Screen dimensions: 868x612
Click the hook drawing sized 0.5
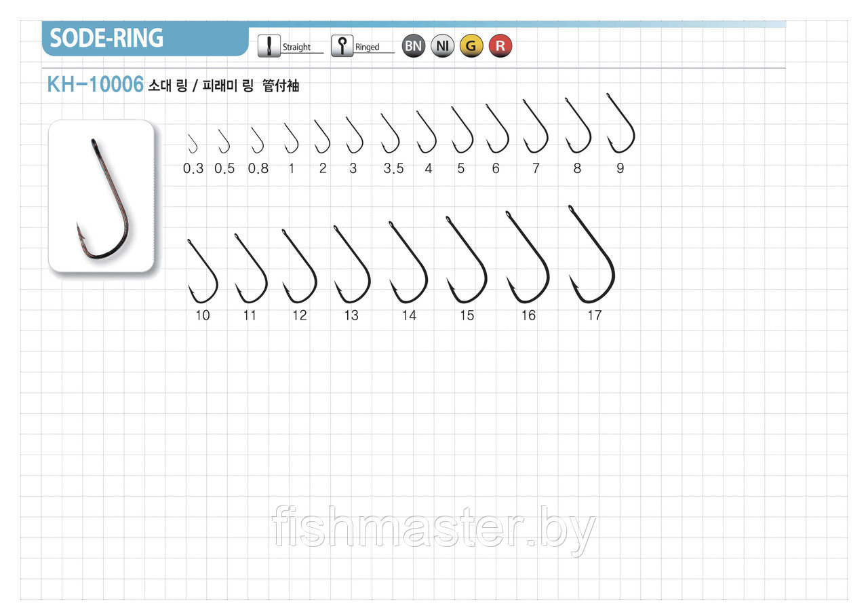224,140
